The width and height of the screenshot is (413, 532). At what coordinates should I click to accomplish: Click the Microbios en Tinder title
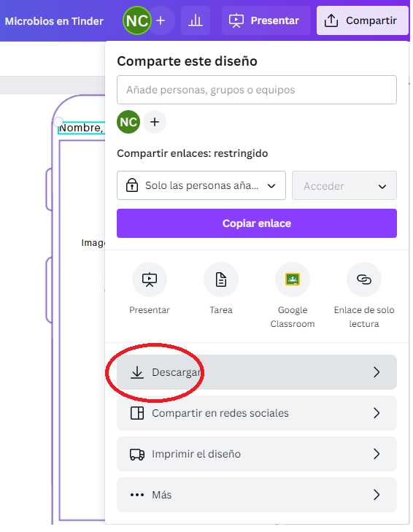54,21
